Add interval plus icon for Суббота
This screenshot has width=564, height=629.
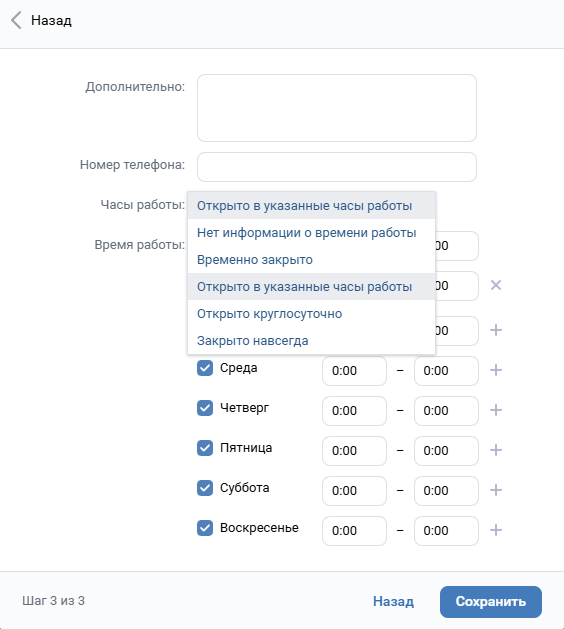[x=496, y=490]
